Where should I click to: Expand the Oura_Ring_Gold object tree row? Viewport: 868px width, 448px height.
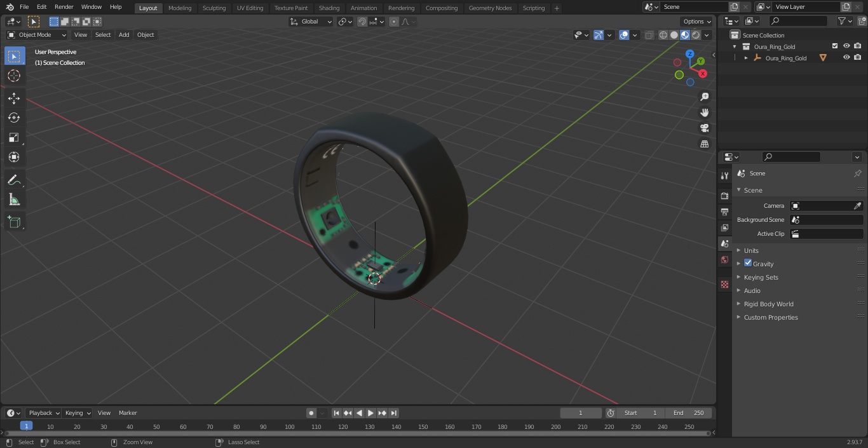point(746,58)
